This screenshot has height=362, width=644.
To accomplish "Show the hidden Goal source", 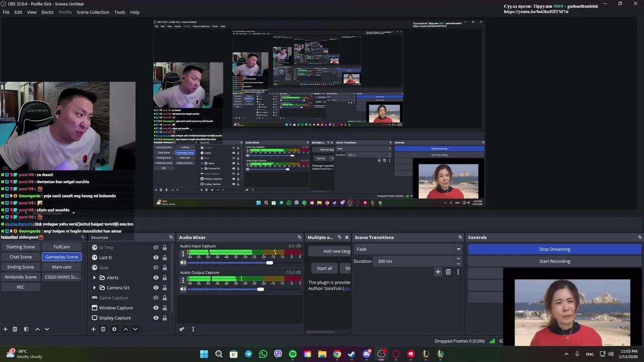I will (156, 267).
